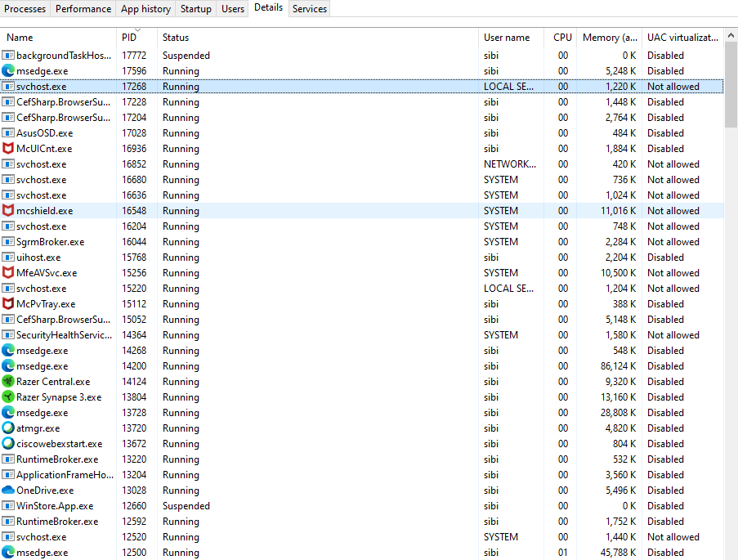
Task: Click the ApplicationFrameHost process icon
Action: (x=8, y=475)
